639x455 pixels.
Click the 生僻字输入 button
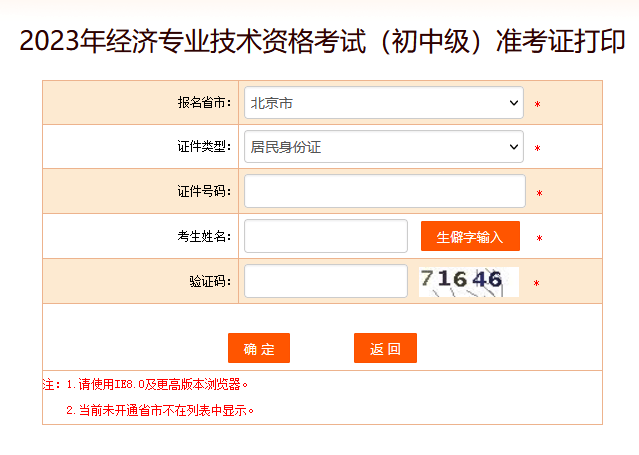tap(470, 236)
